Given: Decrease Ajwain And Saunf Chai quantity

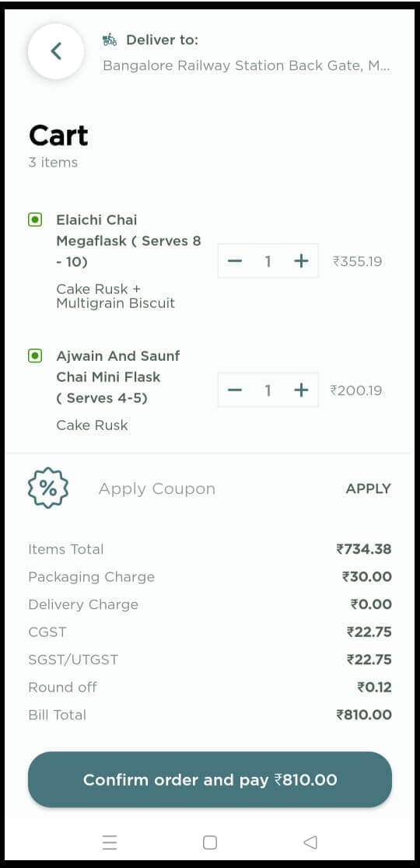Looking at the screenshot, I should (235, 390).
